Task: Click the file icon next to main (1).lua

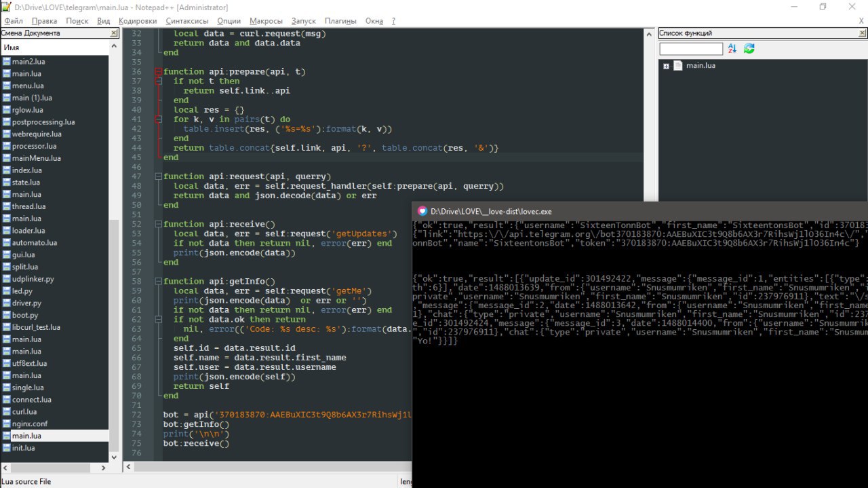Action: click(x=7, y=98)
